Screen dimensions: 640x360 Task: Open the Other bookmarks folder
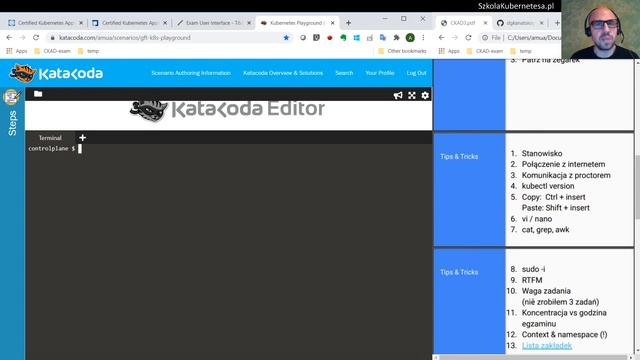tap(402, 51)
